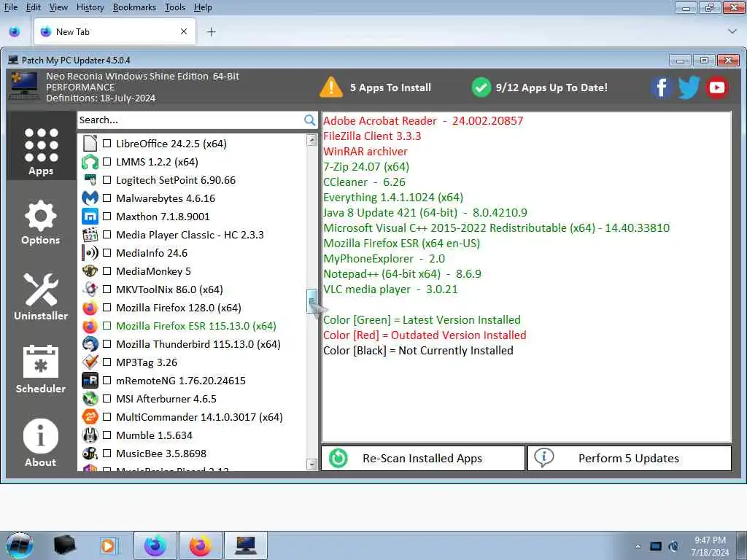Check the Mozilla Firefox ESR 115.13.0 checkbox
Image resolution: width=747 pixels, height=560 pixels.
[x=107, y=326]
